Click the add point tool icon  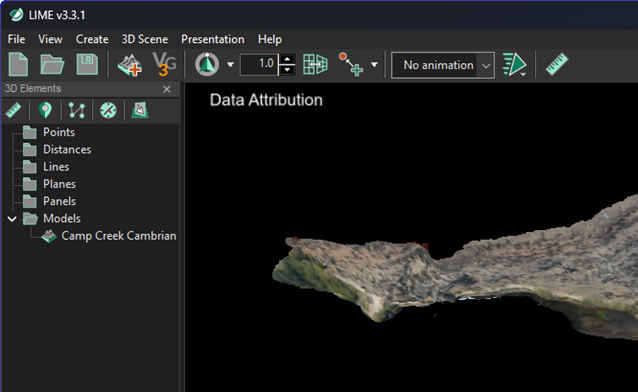point(351,64)
